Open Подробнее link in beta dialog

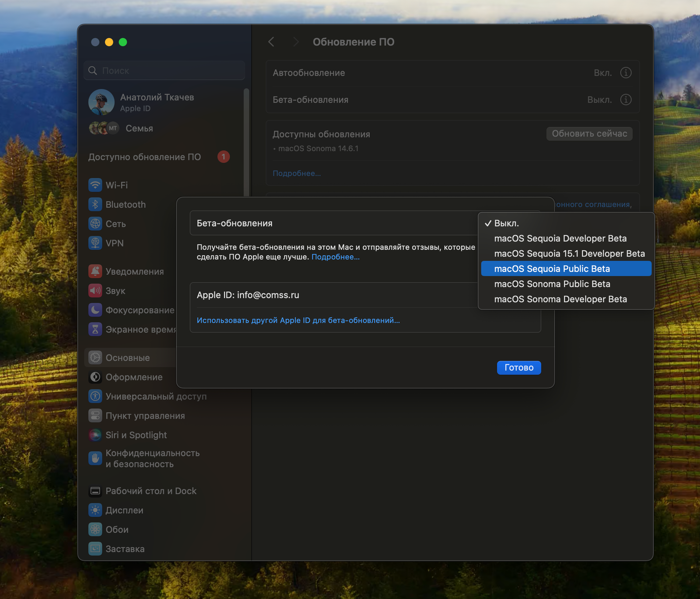(336, 257)
